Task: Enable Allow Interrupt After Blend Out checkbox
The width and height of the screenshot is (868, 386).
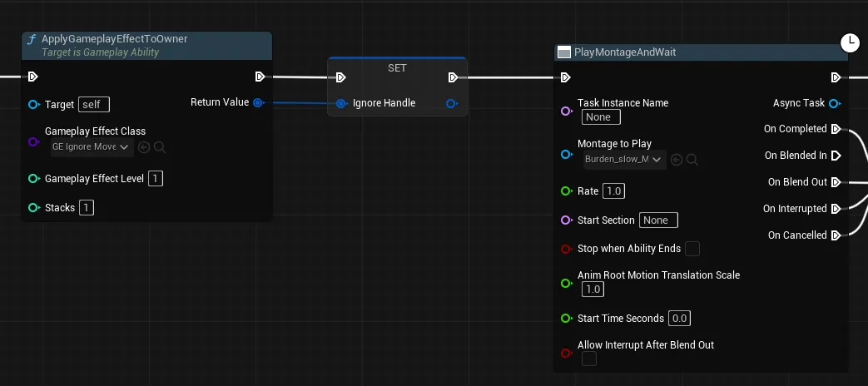Action: coord(589,359)
